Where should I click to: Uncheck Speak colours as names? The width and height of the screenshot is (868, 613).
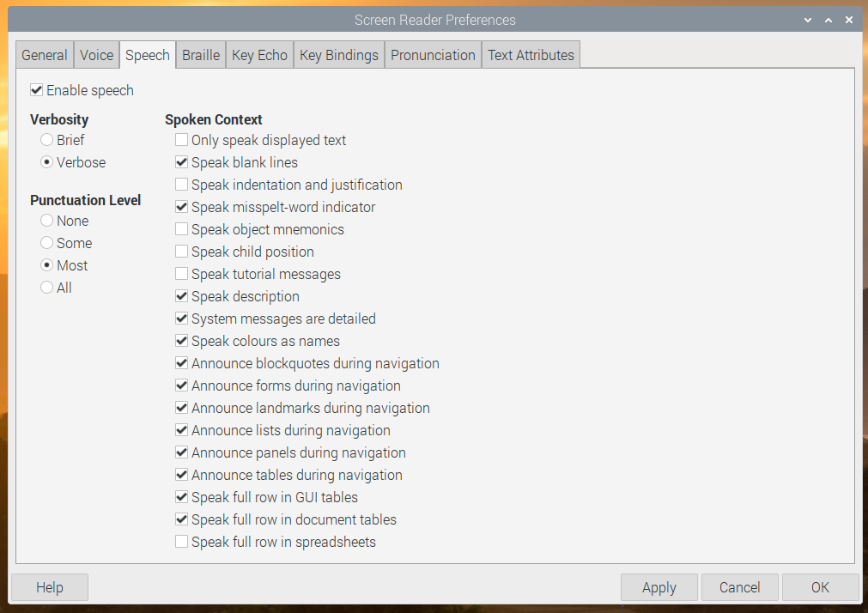click(181, 340)
